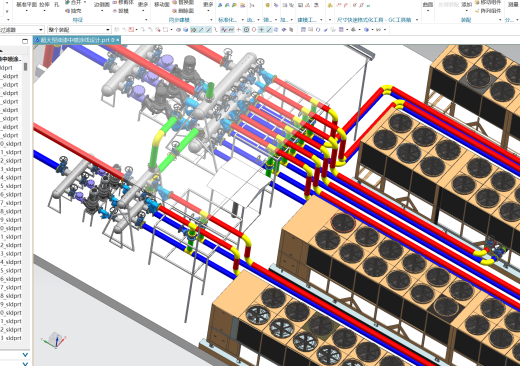Click the blue layered-sheet icon on the view toolbar

(x=341, y=30)
